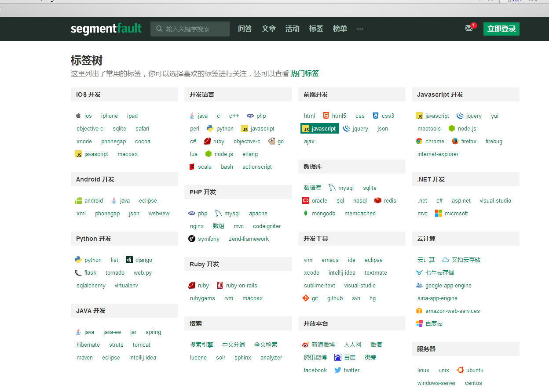Click the 立即登录 login button

coord(501,29)
